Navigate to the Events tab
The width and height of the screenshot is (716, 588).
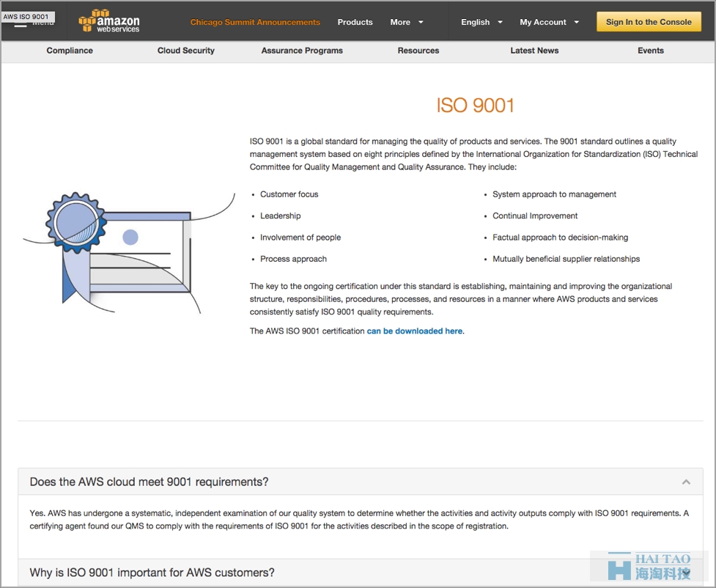pyautogui.click(x=650, y=51)
